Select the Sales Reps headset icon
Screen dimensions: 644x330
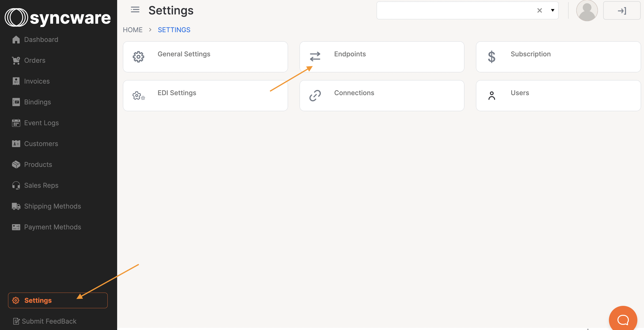tap(16, 185)
